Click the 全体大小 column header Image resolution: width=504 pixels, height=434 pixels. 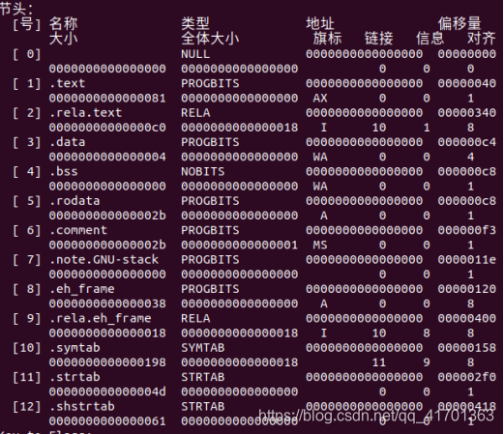coord(210,39)
